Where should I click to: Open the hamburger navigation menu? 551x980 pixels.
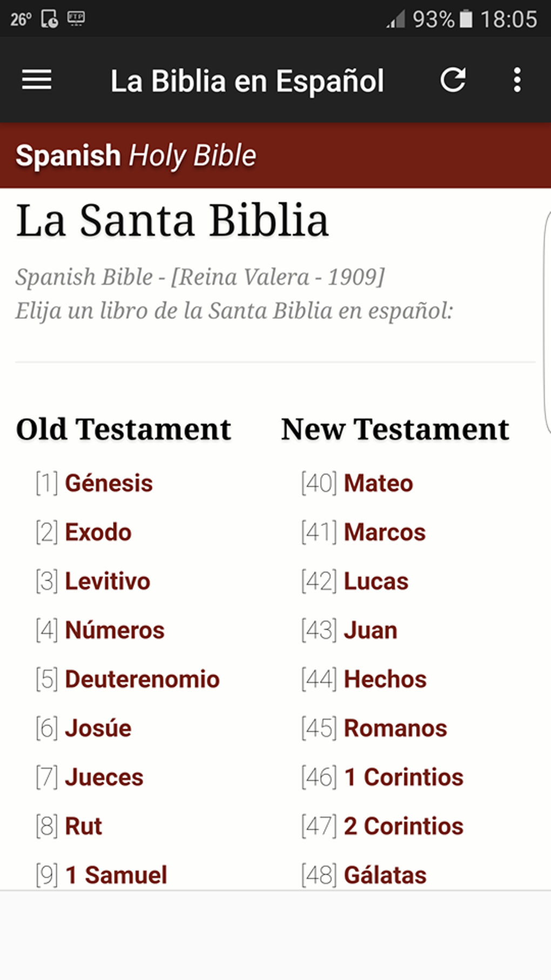click(37, 80)
